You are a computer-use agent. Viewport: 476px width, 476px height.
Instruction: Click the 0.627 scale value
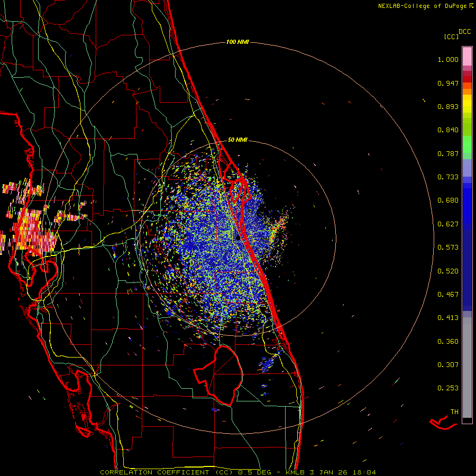tap(448, 224)
